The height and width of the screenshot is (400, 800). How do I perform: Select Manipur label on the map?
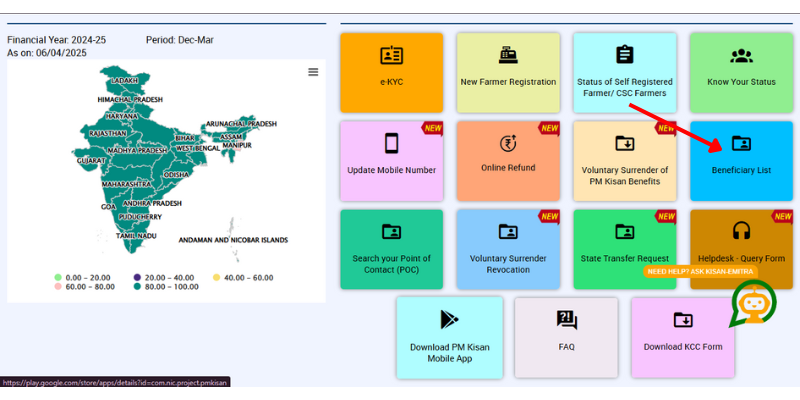237,145
